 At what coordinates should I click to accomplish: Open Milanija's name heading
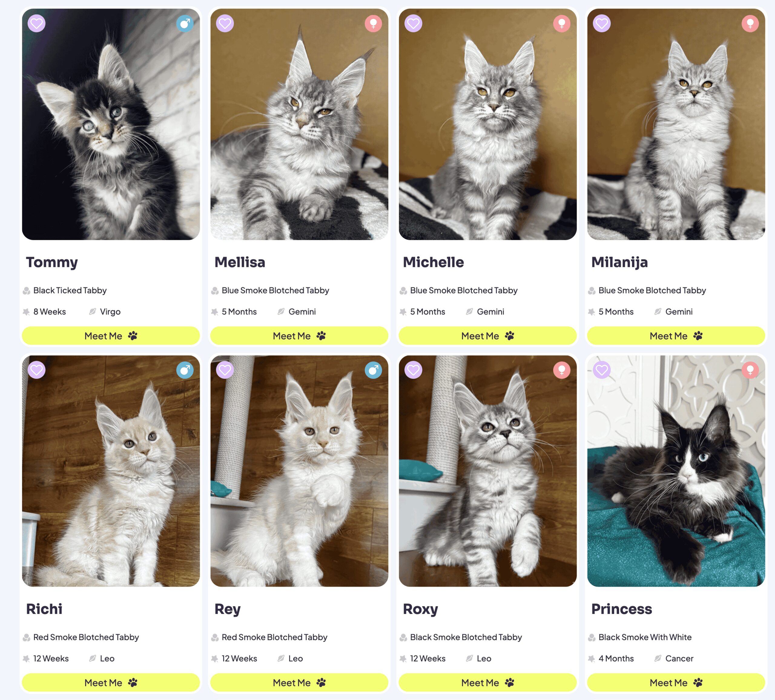click(x=619, y=262)
